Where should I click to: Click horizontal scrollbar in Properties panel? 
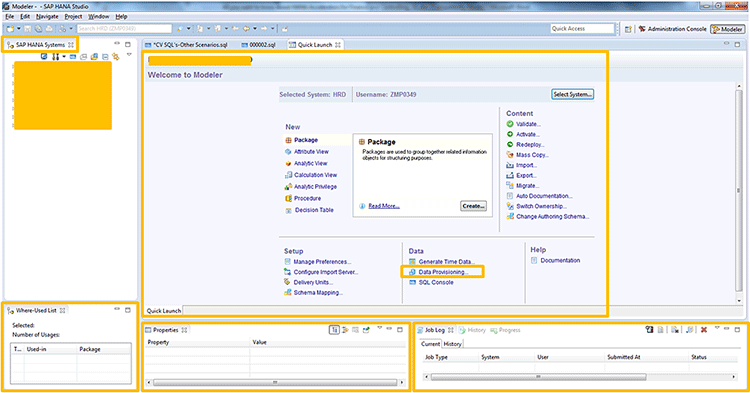275,382
